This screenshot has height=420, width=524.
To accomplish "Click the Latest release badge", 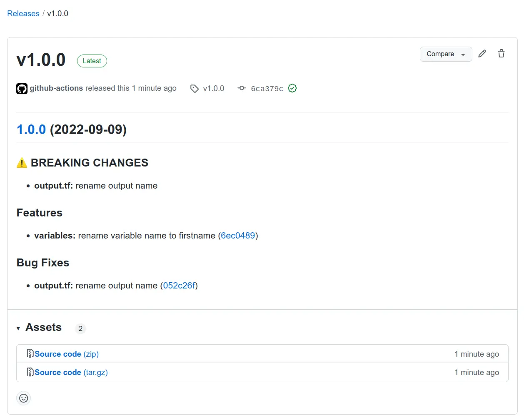I will coord(92,61).
